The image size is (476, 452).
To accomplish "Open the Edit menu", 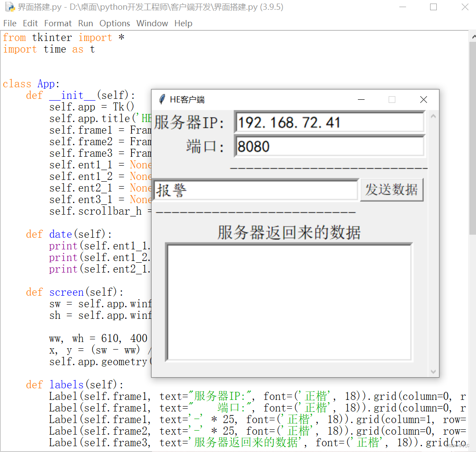I will pos(30,23).
